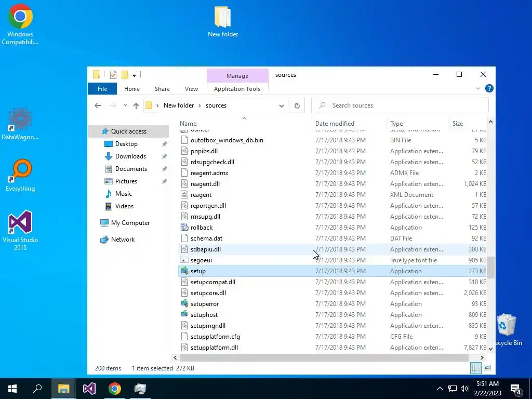Select the DataWagon desktop shortcut
Viewport: 532px width, 399px height.
click(x=20, y=124)
